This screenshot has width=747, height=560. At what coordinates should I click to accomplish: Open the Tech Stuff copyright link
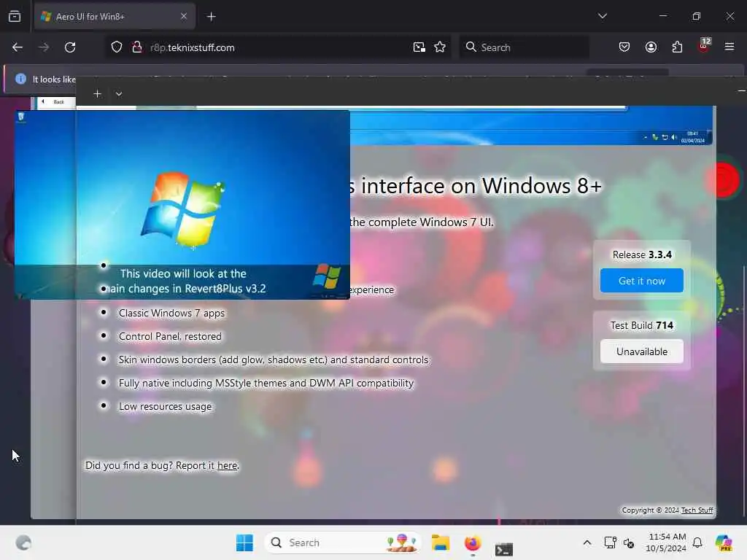point(697,510)
